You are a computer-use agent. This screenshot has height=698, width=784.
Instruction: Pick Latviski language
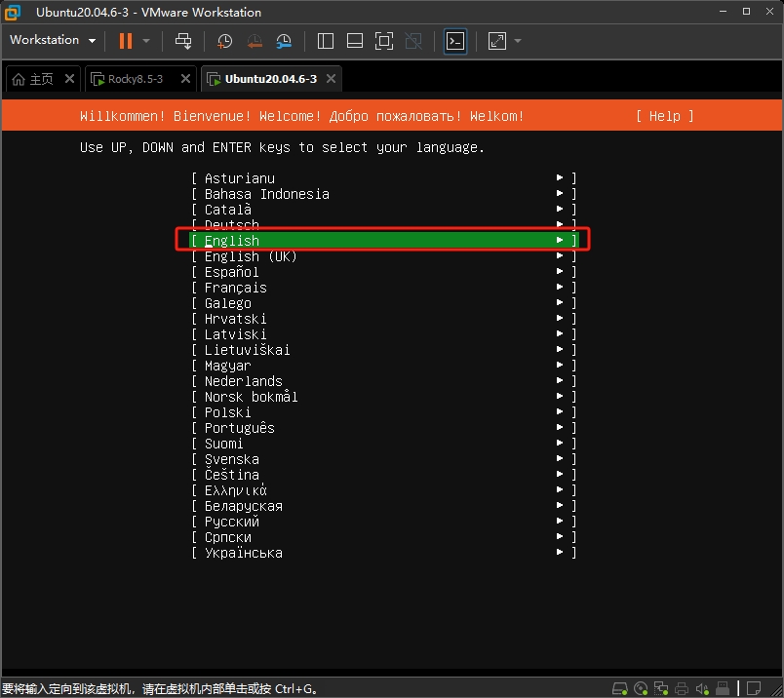[x=383, y=334]
